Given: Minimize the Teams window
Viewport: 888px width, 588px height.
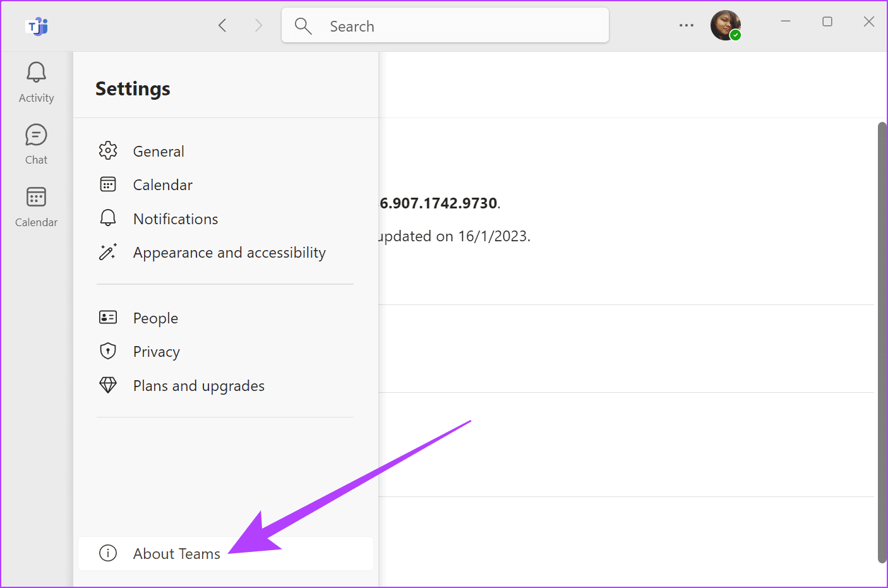Looking at the screenshot, I should (786, 21).
